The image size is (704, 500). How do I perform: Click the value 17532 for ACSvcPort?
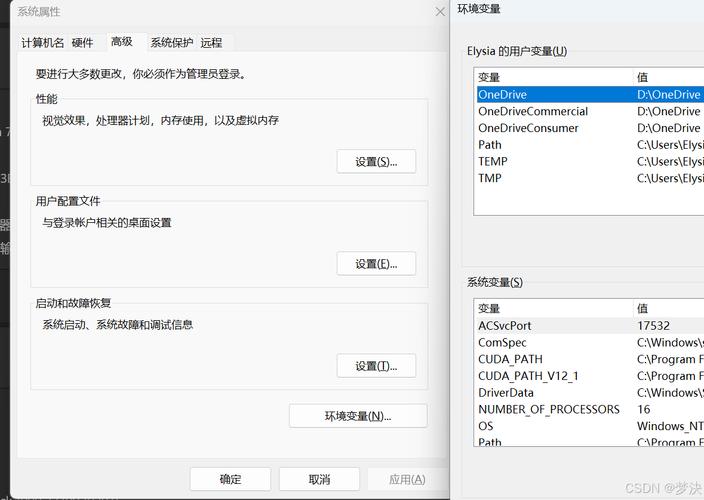(x=653, y=325)
